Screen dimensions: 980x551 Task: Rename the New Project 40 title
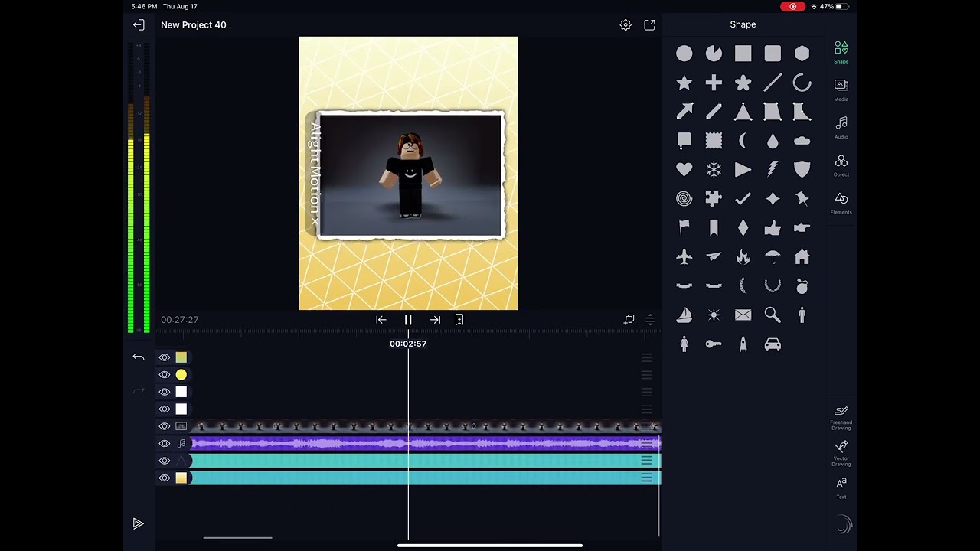(194, 25)
